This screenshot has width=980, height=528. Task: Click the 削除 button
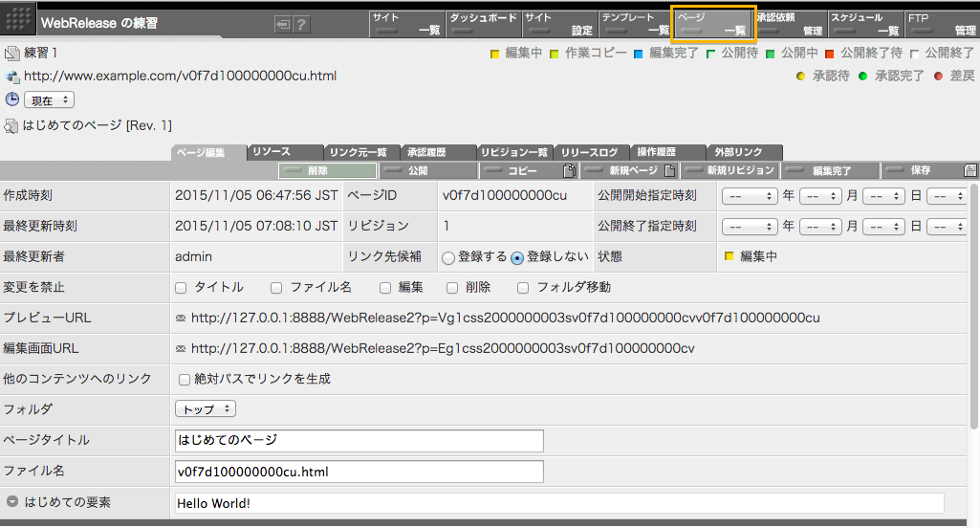(328, 170)
